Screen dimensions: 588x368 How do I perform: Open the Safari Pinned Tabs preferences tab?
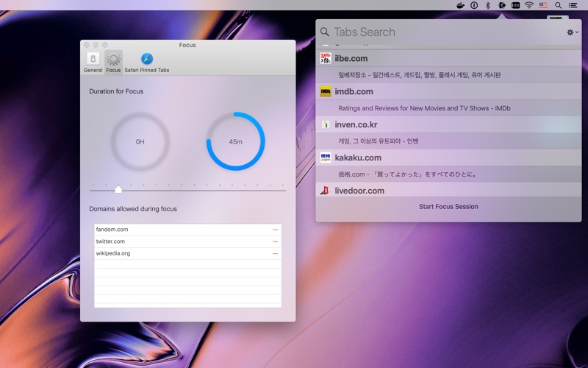(x=146, y=63)
